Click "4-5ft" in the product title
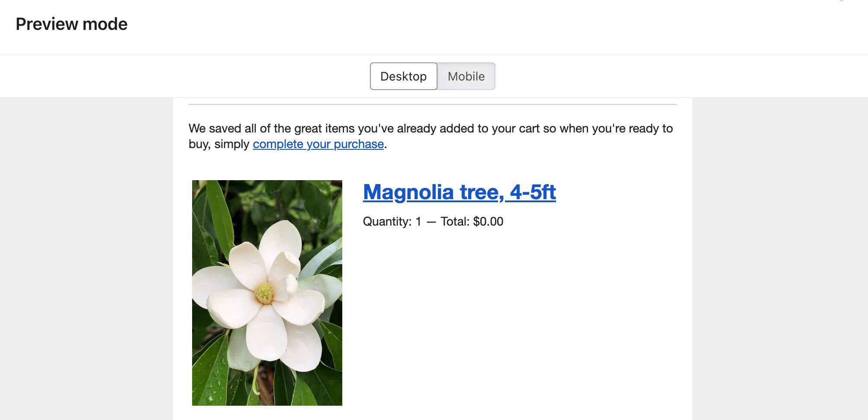This screenshot has width=868, height=420. (x=533, y=192)
